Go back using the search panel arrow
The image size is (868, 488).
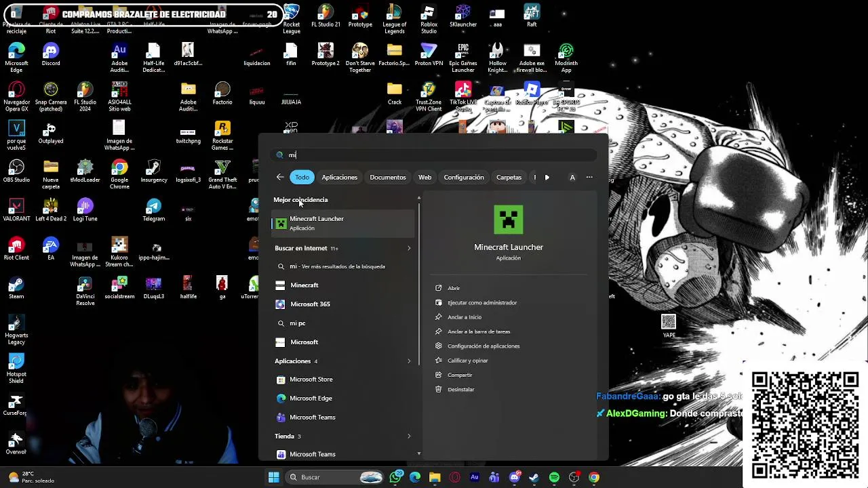point(280,178)
